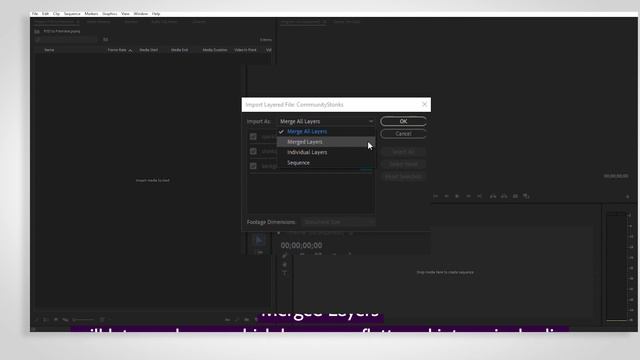The image size is (640, 360).
Task: Click the Export Frame camera icon
Action: 515,196
